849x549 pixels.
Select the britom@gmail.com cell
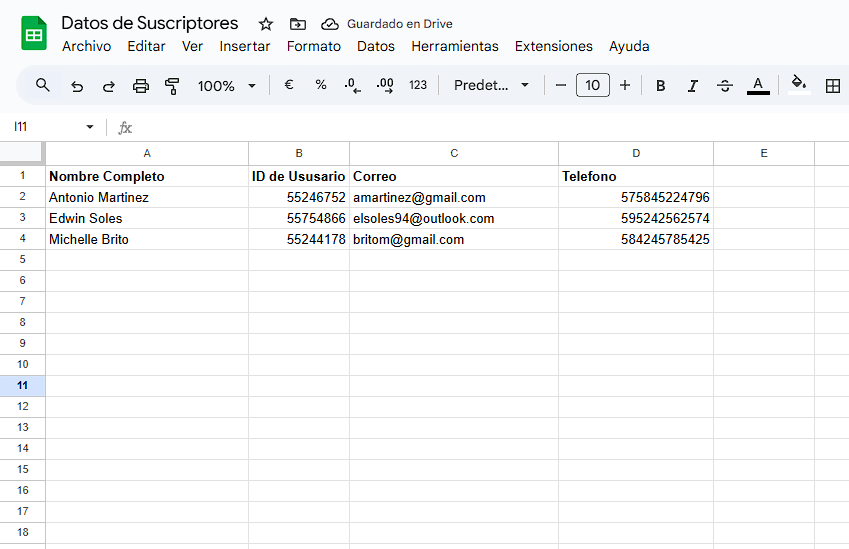coord(454,239)
